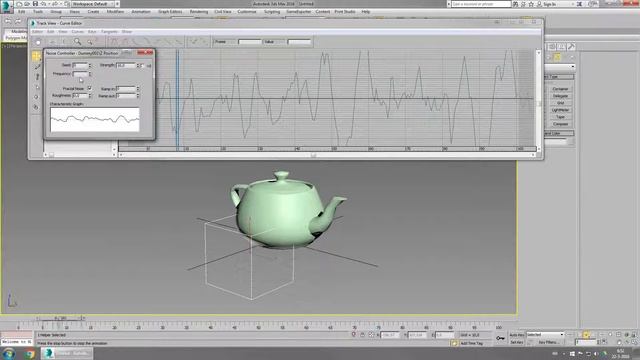Click the LightMeter helper button
This screenshot has height=360, width=640.
click(560, 110)
